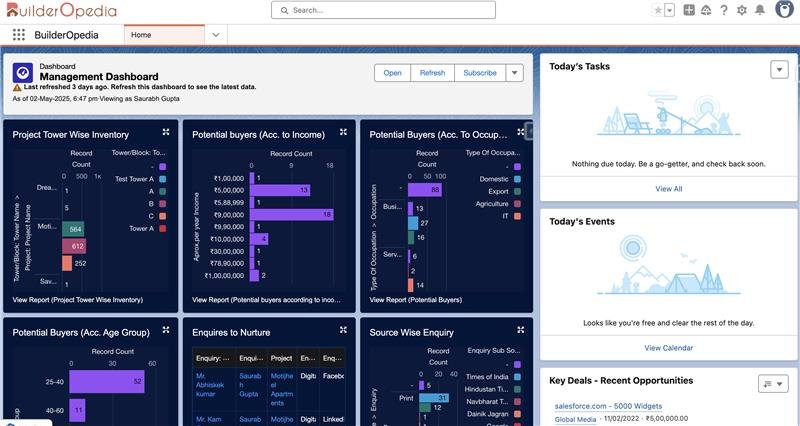800x426 pixels.
Task: Open View Report (Potential buyers according to income)
Action: click(266, 300)
